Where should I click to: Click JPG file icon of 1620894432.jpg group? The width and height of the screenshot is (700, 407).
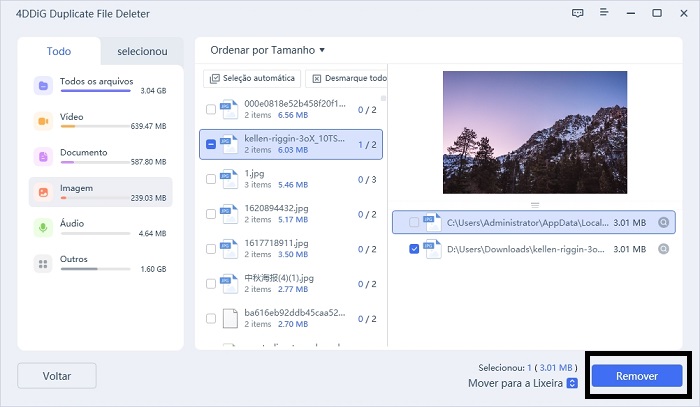point(229,214)
